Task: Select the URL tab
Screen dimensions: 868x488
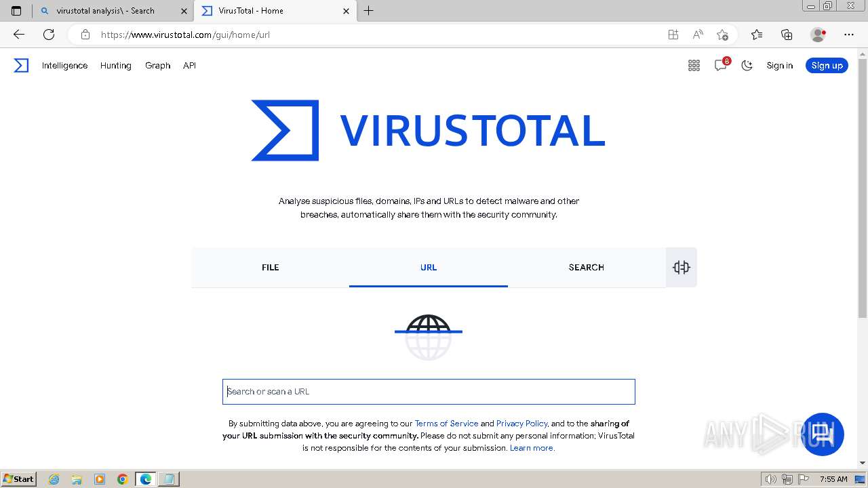Action: click(429, 267)
